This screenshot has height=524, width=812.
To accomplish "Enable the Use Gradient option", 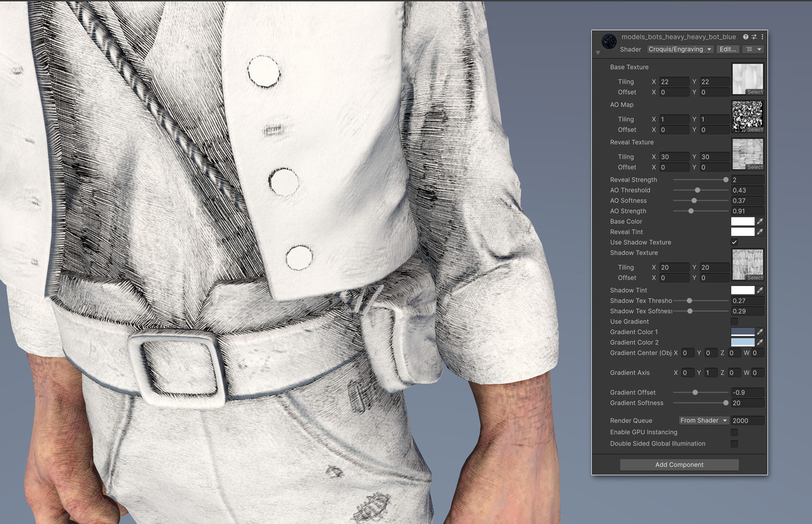I will [734, 321].
